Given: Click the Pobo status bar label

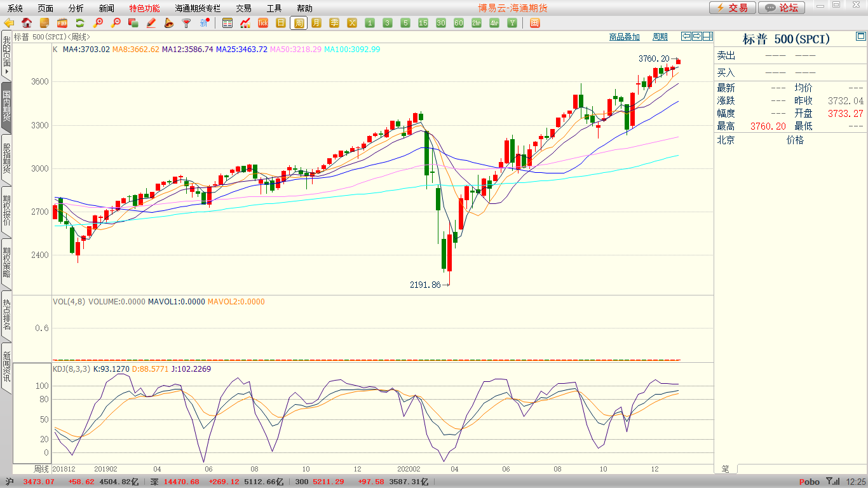Looking at the screenshot, I should tap(810, 482).
